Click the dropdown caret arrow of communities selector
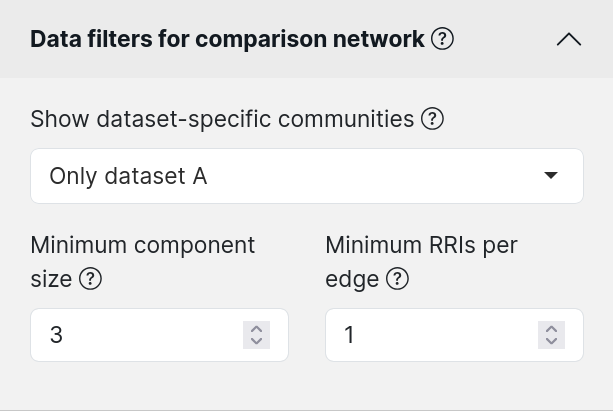Viewport: 613px width, 411px height. pos(551,175)
